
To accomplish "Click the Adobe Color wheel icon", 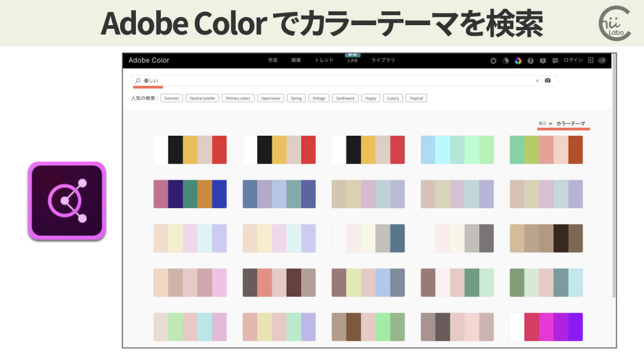I will point(518,60).
